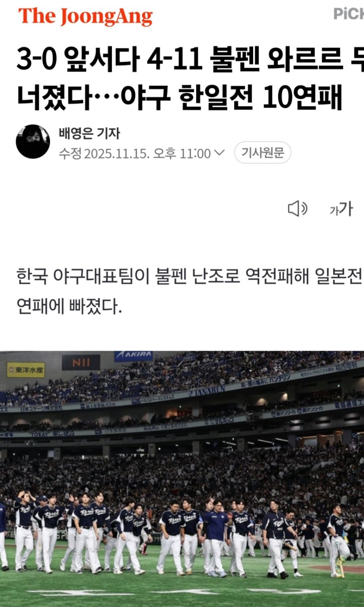Open the 가가 font size setting

point(341,209)
